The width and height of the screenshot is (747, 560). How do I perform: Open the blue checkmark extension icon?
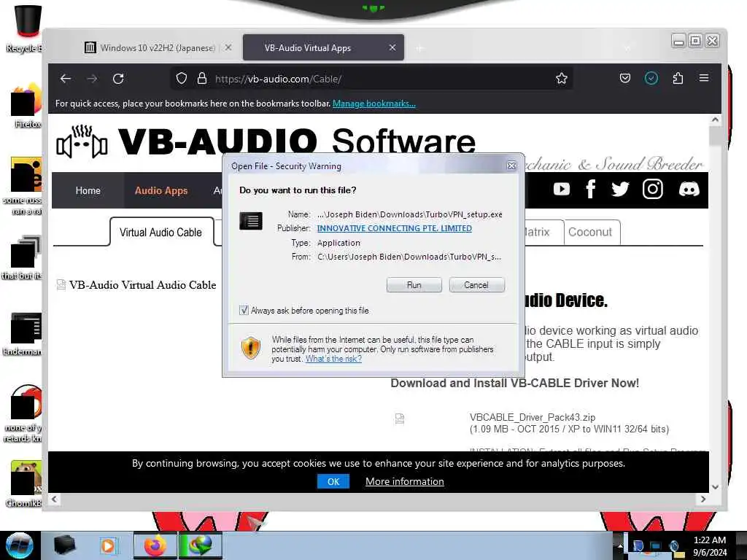pos(651,78)
